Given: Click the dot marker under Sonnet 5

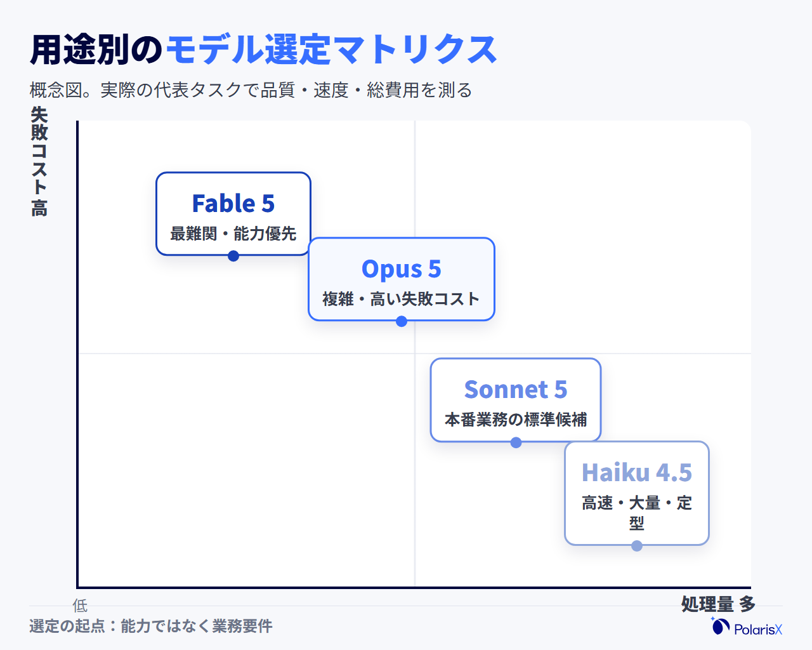Looking at the screenshot, I should tap(516, 442).
